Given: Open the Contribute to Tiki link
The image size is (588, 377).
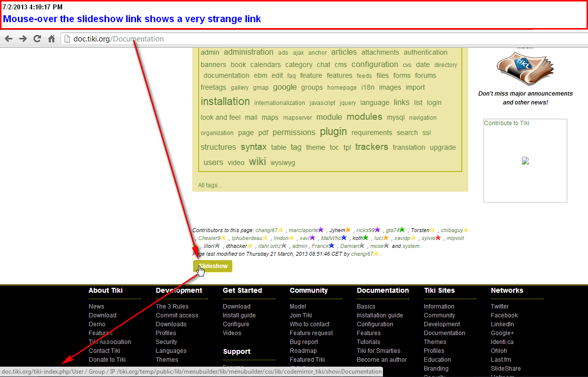Looking at the screenshot, I should pyautogui.click(x=507, y=123).
